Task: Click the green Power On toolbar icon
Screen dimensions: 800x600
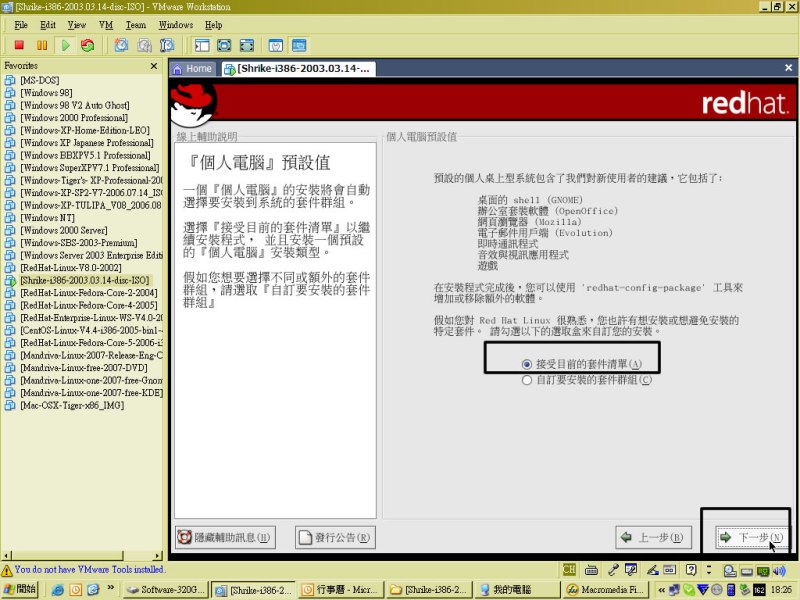Action: pos(65,45)
